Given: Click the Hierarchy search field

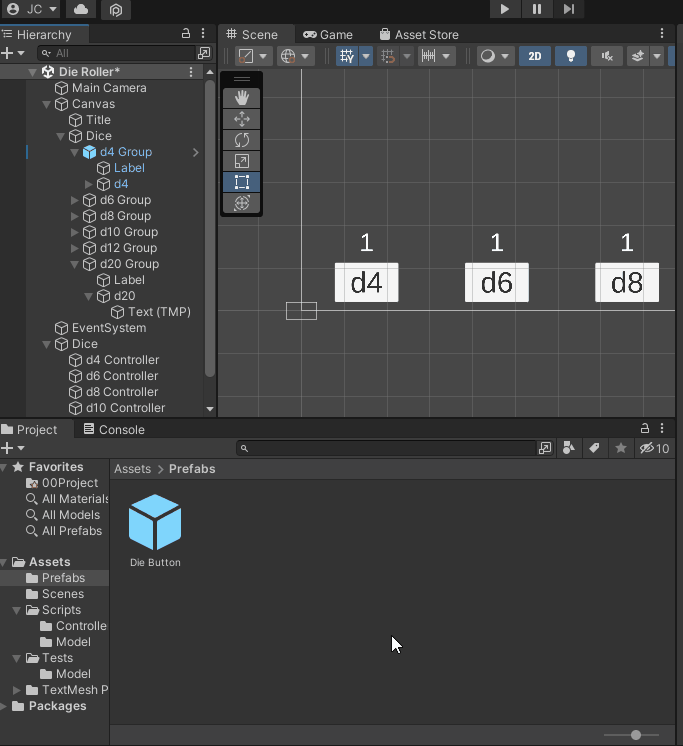Looking at the screenshot, I should pyautogui.click(x=117, y=53).
